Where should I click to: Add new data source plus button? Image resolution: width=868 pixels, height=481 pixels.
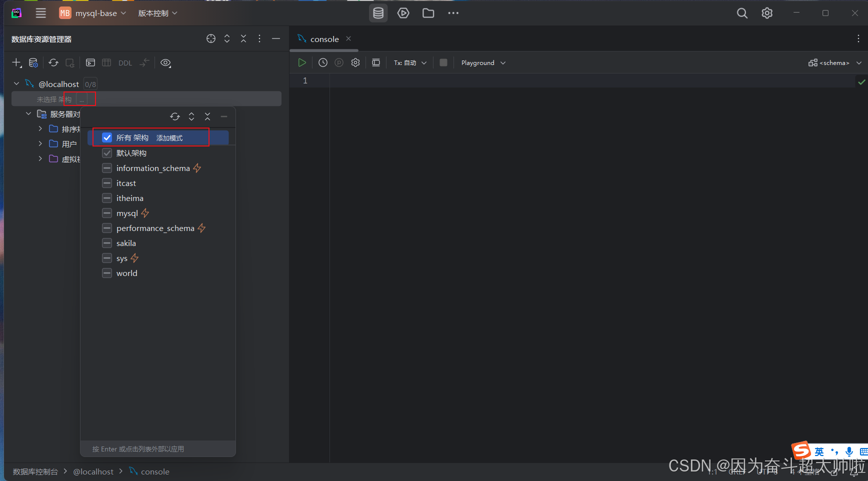(x=16, y=63)
